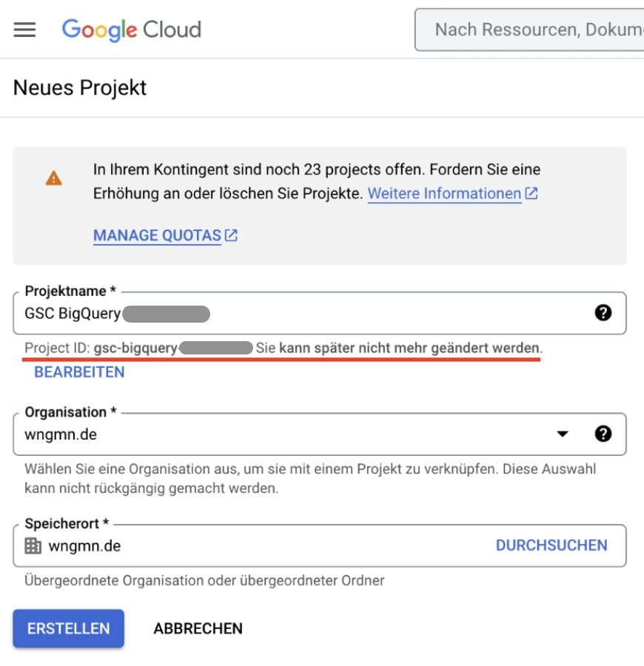Click ABBRECHEN to cancel project creation
This screenshot has height=666, width=644.
pos(197,628)
